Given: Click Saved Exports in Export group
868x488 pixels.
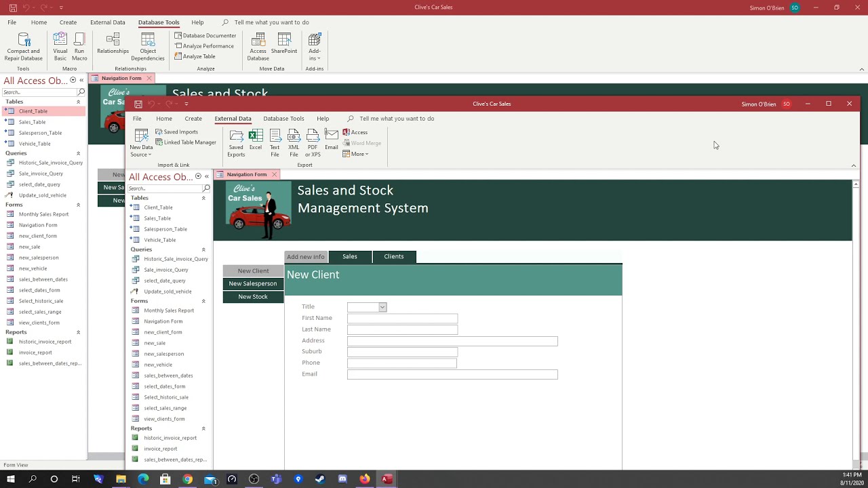Looking at the screenshot, I should click(x=236, y=143).
